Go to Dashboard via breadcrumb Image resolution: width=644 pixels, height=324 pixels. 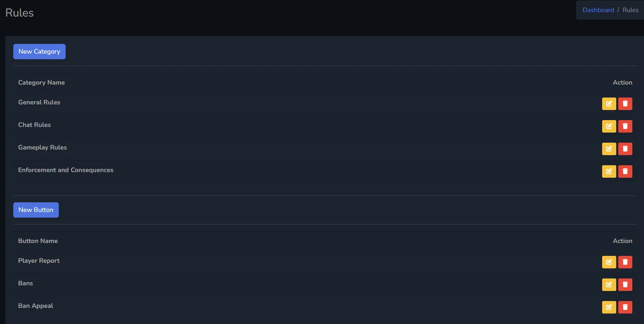[x=598, y=10]
